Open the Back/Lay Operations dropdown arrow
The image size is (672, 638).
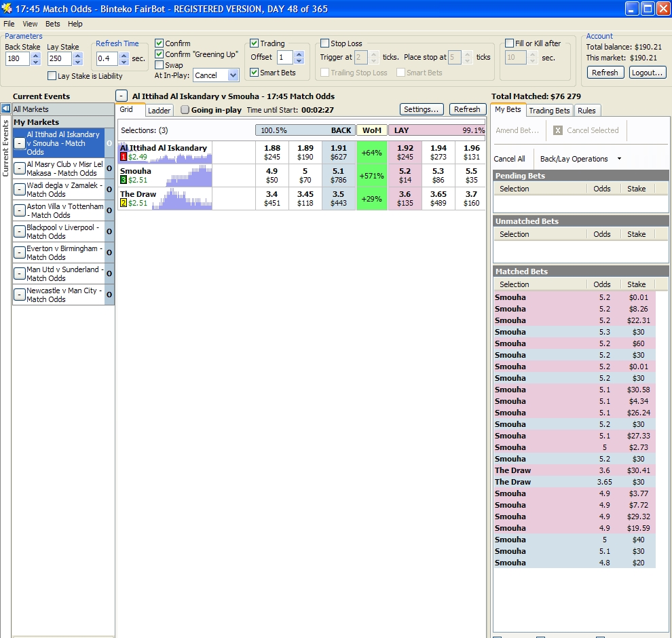(x=619, y=159)
